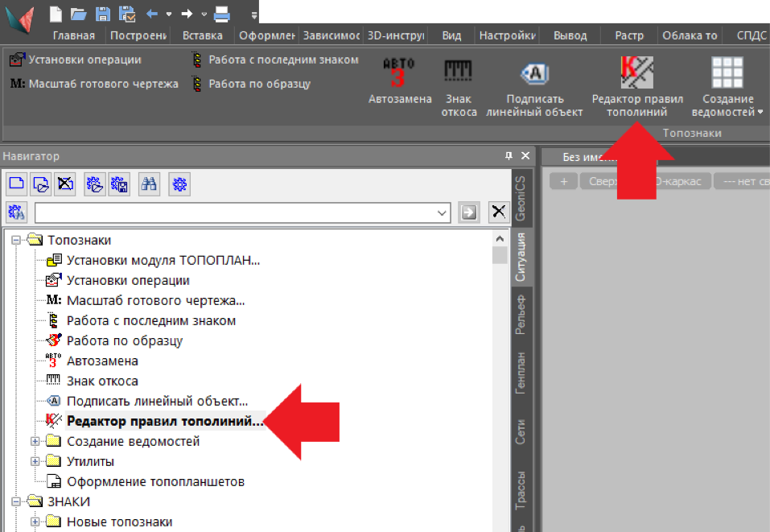Click into the Navigator search input field

tap(233, 212)
